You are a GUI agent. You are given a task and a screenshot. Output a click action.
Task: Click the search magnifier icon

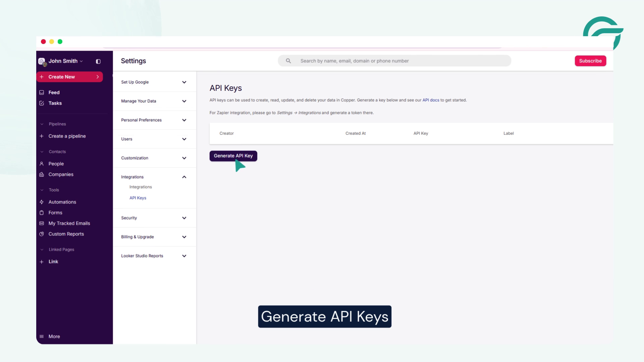pos(288,61)
